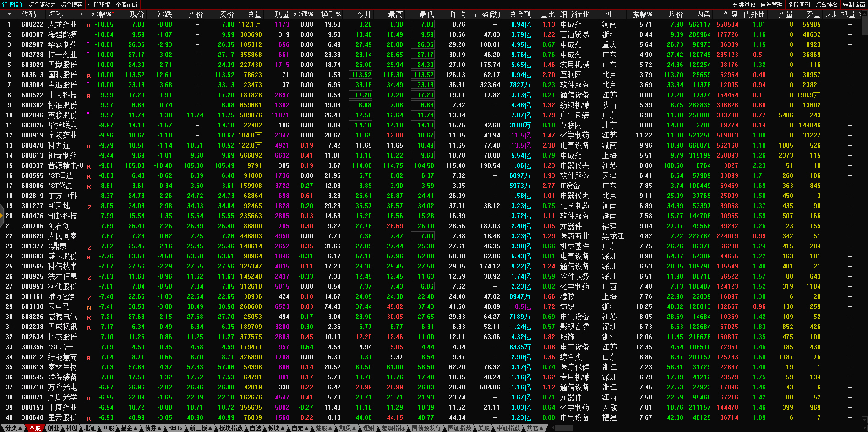Click the dot marker next to 名称 header

click(x=82, y=15)
